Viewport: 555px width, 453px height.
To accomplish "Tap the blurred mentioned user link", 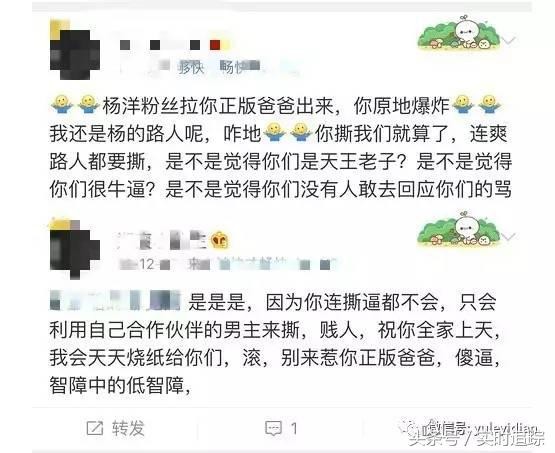I will click(x=115, y=300).
